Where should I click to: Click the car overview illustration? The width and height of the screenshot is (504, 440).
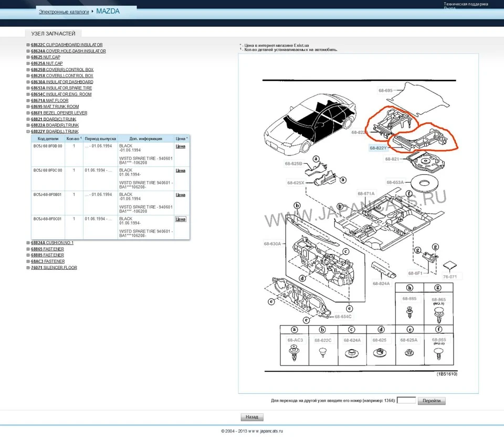point(310,124)
